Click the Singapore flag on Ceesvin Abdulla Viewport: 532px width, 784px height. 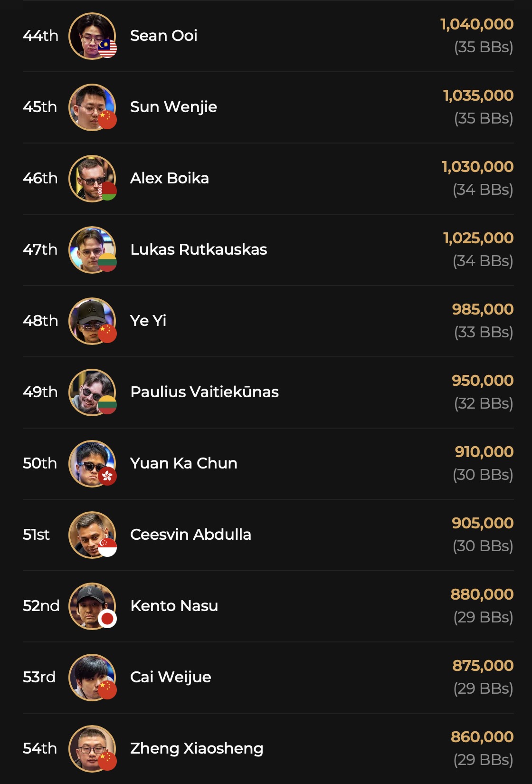(x=108, y=547)
